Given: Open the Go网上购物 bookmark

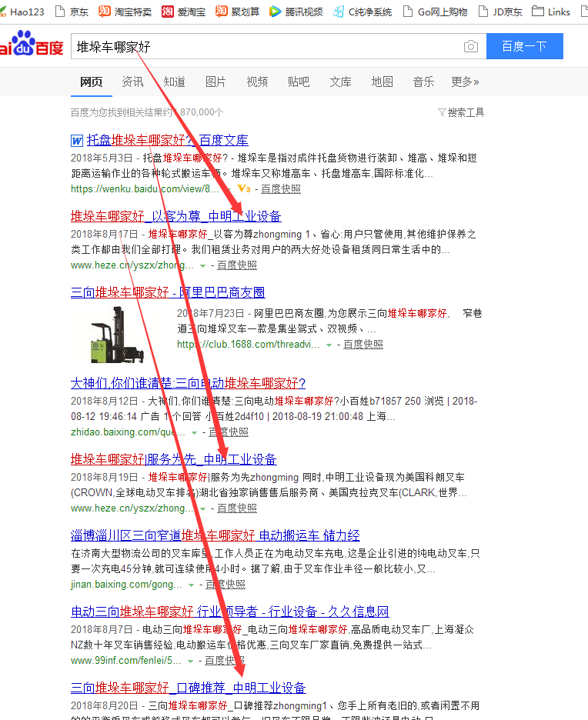Looking at the screenshot, I should (436, 12).
